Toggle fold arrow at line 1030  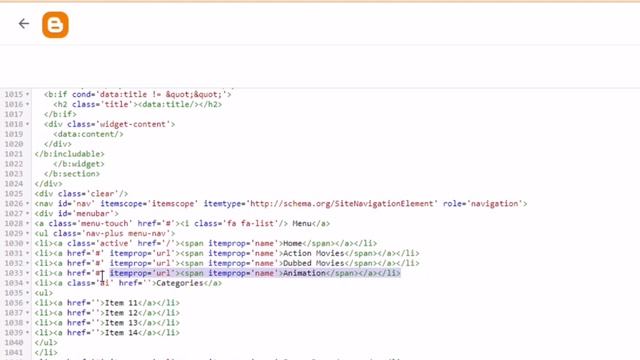click(28, 243)
